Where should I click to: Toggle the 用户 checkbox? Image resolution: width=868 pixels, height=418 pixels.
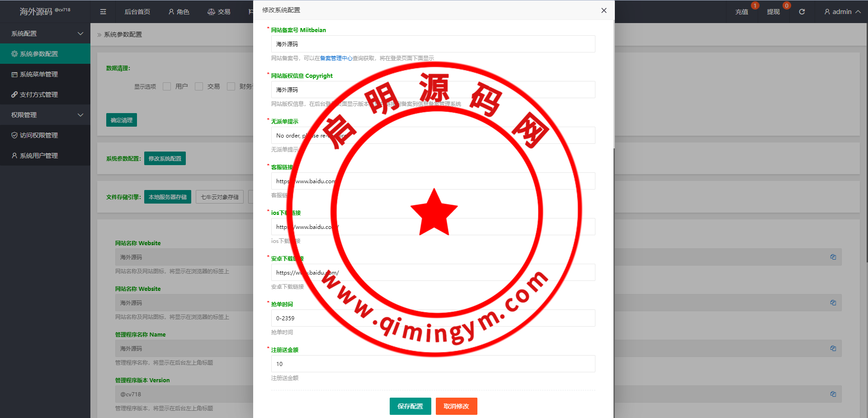point(167,86)
